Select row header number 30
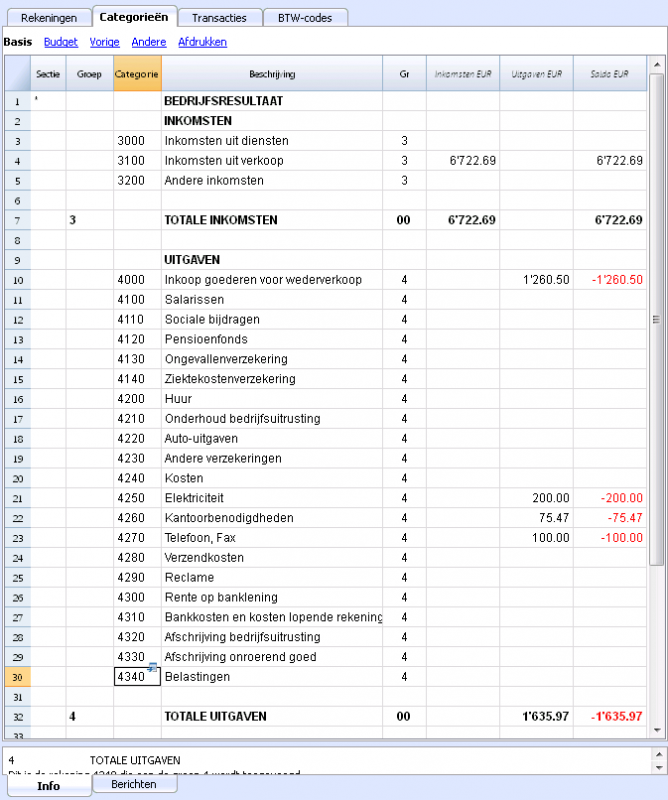Screen dimensions: 668x800 click(x=18, y=677)
